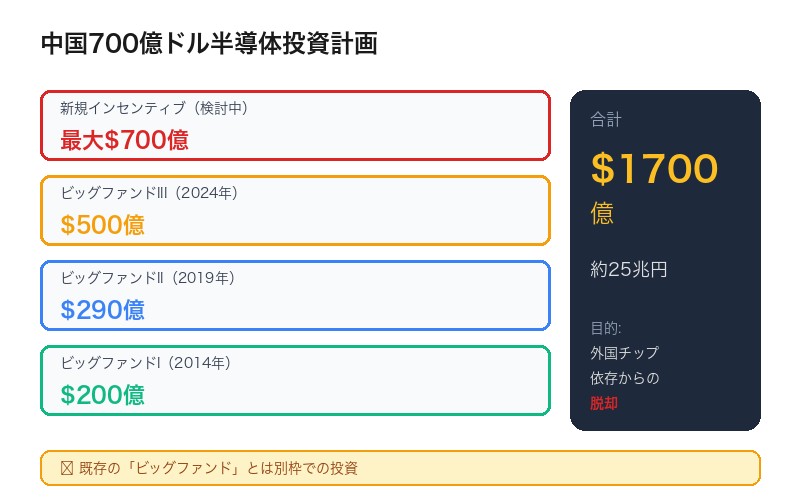Click the blue $290億 amount
800x500 pixels.
102,310
